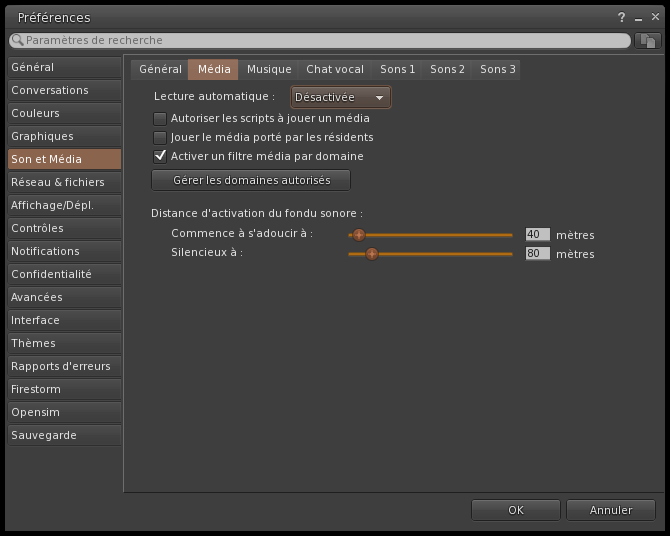
Task: Open the Lecture automatique dropdown
Action: pos(340,97)
